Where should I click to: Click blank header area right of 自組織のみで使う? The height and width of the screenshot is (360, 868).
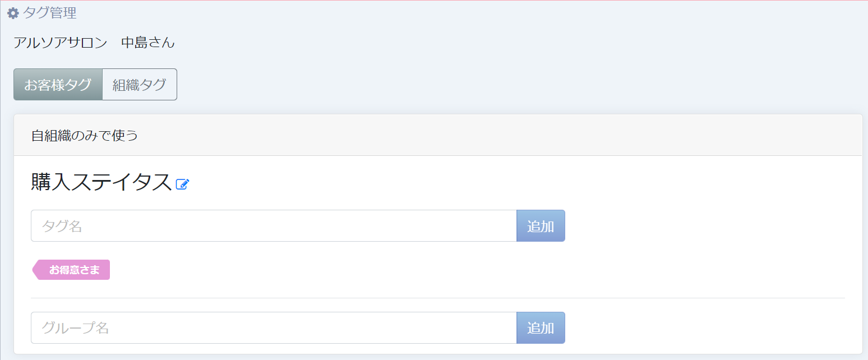tap(505, 135)
